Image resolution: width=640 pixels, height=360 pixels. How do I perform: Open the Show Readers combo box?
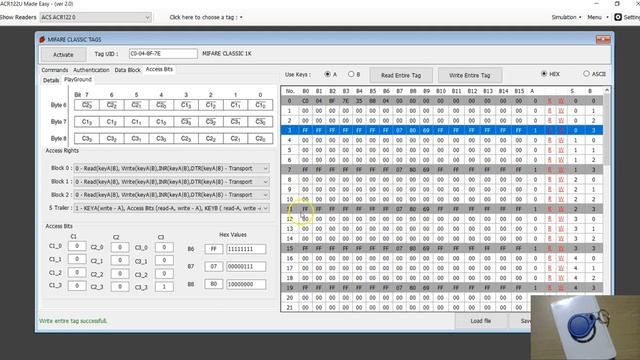point(96,17)
